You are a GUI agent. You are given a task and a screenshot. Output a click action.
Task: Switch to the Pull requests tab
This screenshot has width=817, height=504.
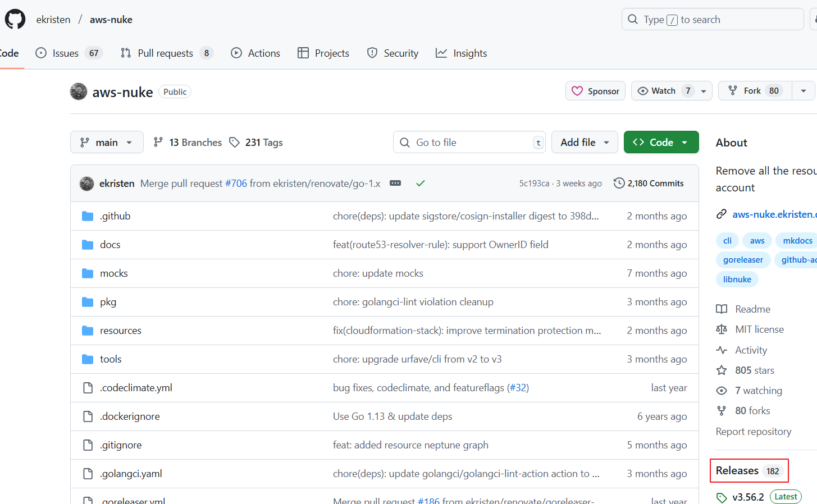[x=167, y=53]
